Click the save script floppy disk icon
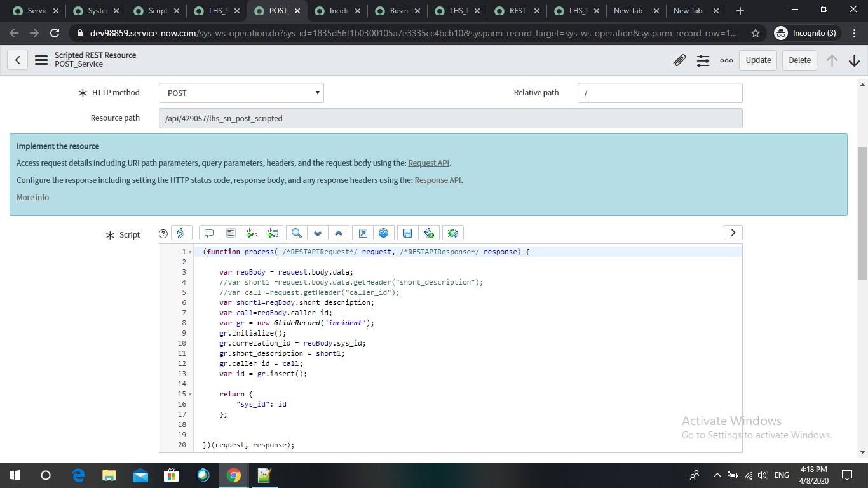 [407, 233]
